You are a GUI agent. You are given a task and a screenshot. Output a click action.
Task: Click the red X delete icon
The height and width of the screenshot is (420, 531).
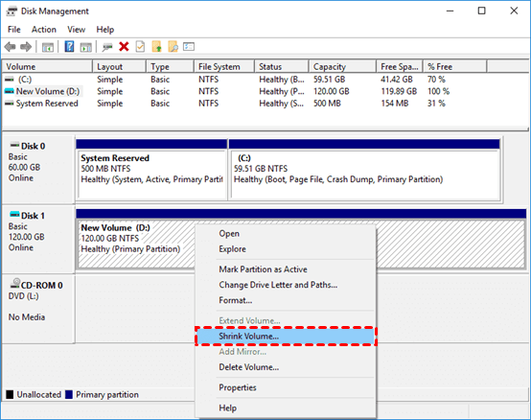(x=124, y=46)
